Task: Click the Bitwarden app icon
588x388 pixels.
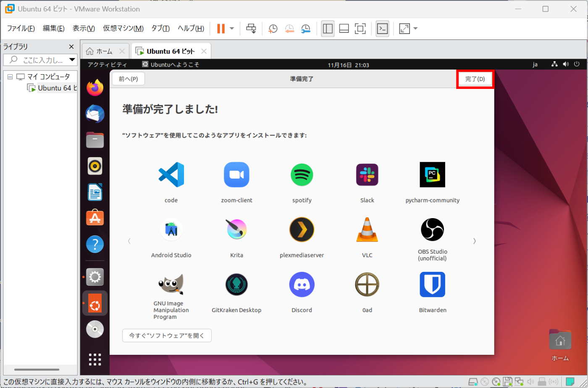Action: click(x=433, y=285)
